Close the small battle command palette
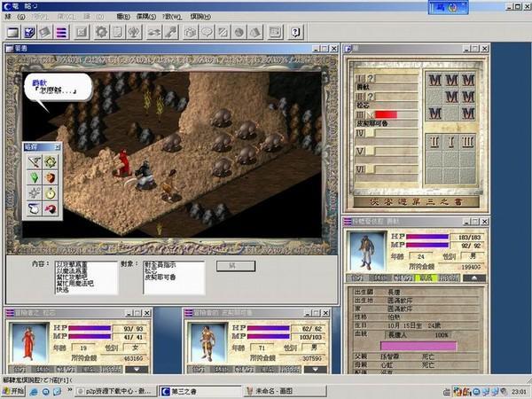The width and height of the screenshot is (532, 399). (x=57, y=147)
